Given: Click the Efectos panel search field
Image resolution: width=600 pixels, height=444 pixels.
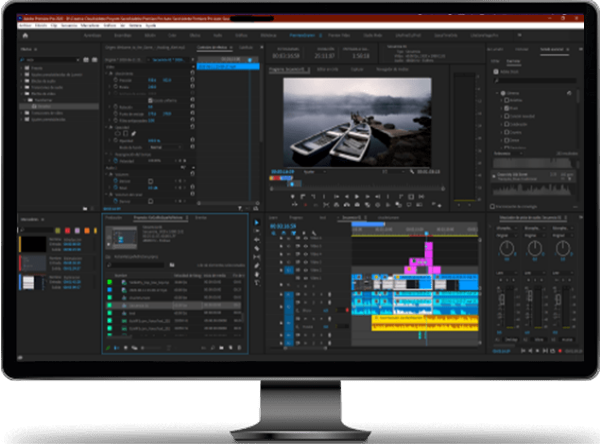Looking at the screenshot, I should pos(51,60).
